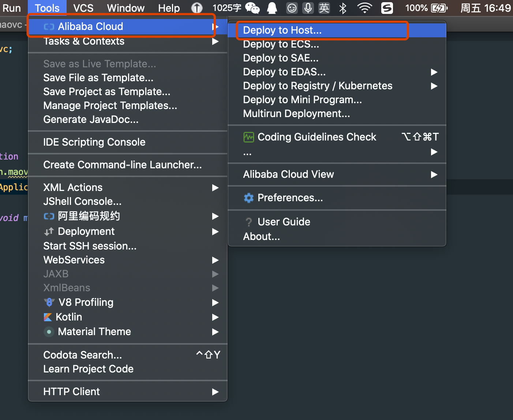Expand the Material Theme submenu arrow
Screen dimensions: 513x420
[x=216, y=332]
